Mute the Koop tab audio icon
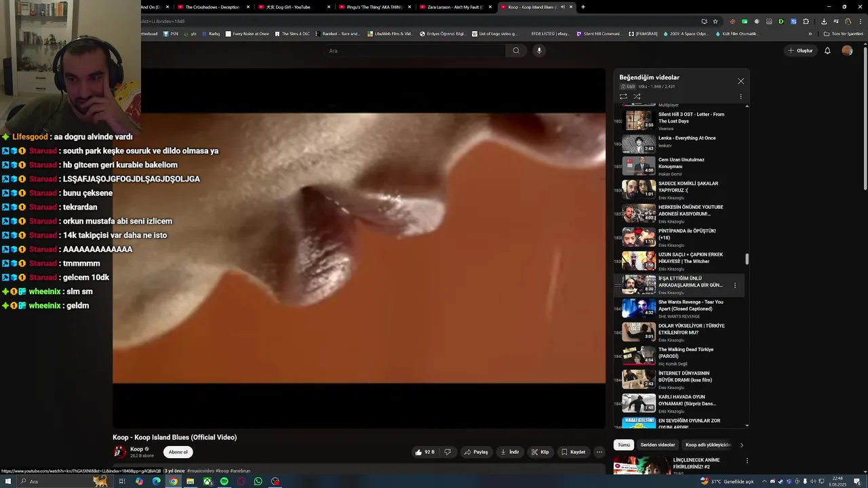 tap(562, 7)
